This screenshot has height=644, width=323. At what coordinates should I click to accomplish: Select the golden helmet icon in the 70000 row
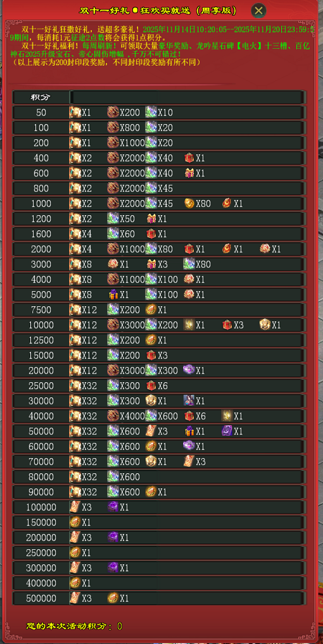[151, 462]
